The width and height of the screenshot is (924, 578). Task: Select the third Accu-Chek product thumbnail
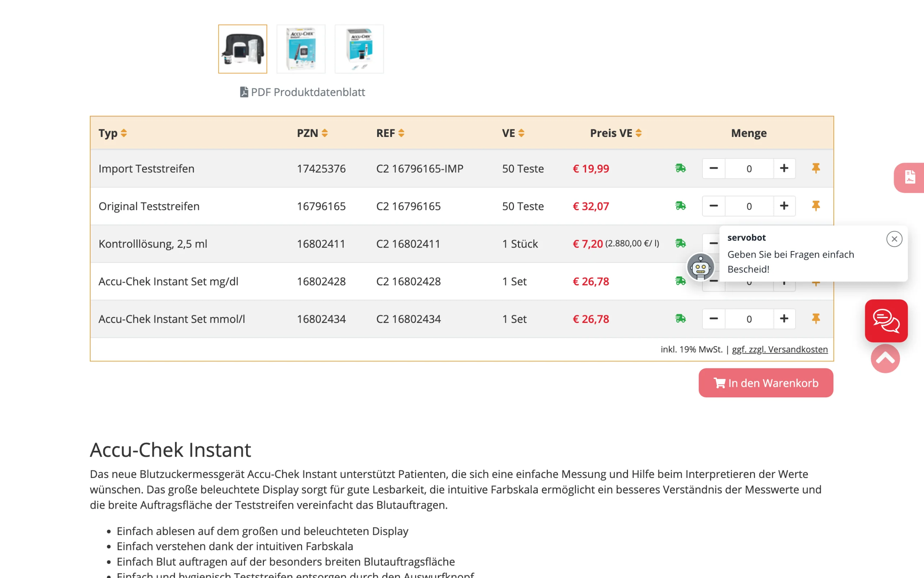tap(359, 49)
